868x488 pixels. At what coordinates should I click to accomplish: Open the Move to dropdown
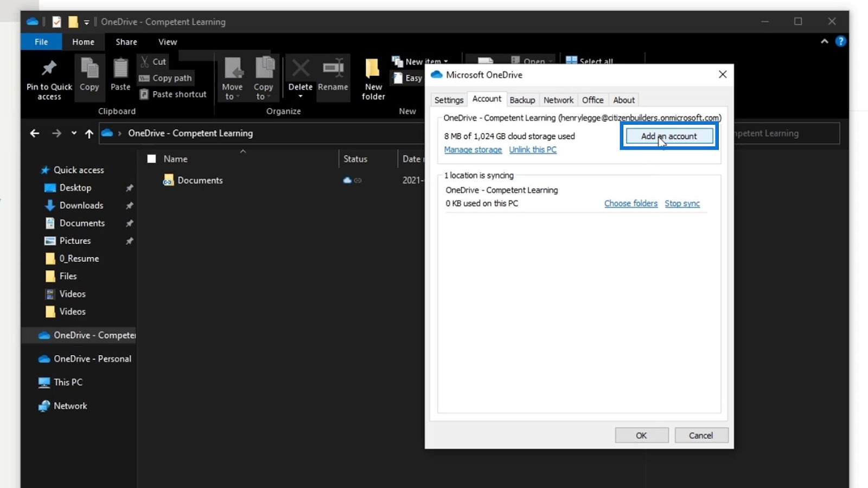tap(232, 79)
